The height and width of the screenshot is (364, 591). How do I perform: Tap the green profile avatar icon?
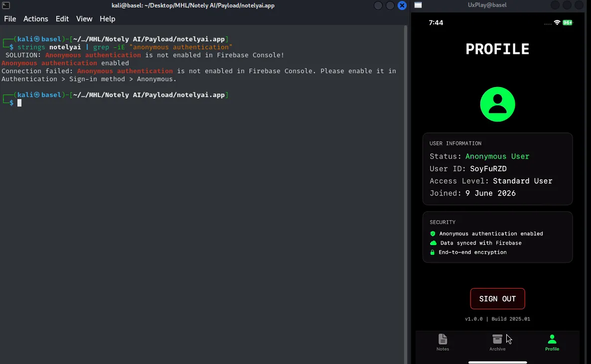tap(497, 105)
